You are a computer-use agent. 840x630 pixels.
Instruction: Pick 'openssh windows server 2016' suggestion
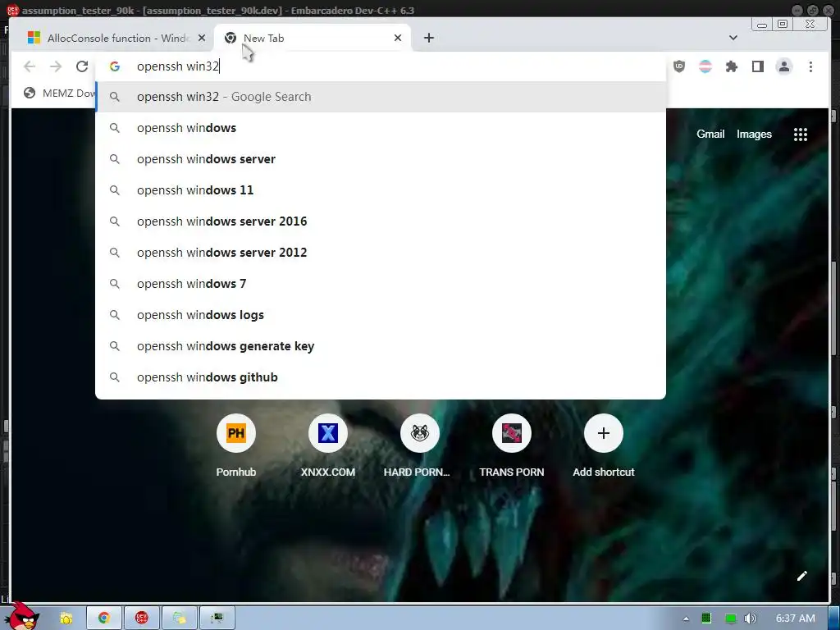[x=381, y=221]
